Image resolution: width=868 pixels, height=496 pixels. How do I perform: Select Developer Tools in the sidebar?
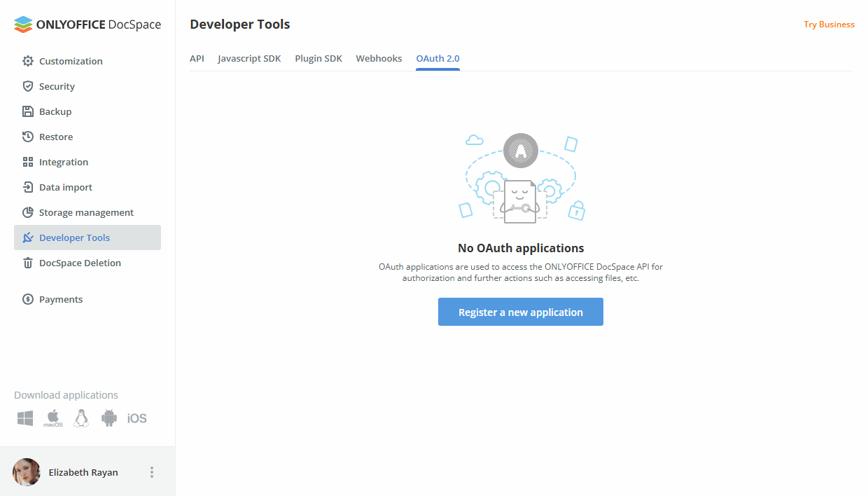tap(87, 237)
